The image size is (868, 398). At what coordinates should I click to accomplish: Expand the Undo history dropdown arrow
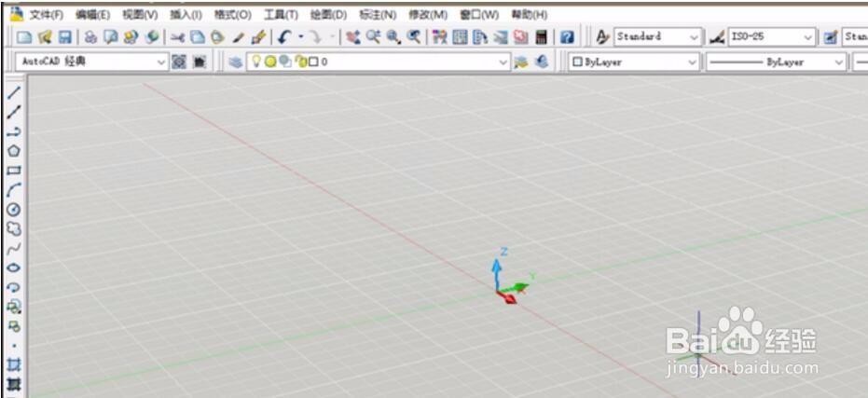coord(301,37)
